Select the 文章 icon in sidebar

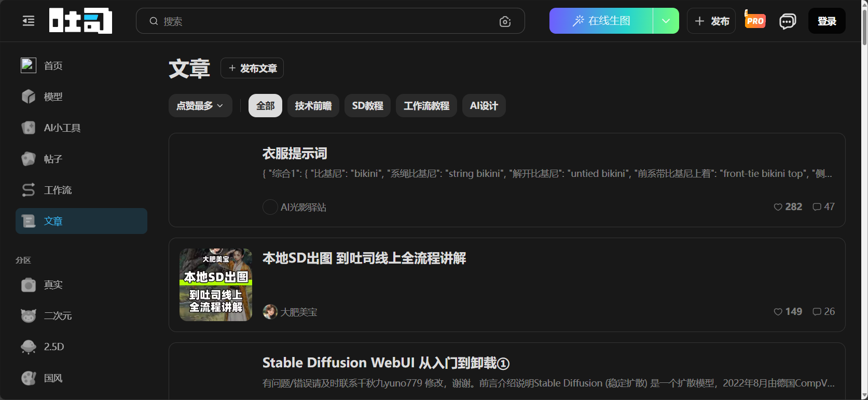pos(29,221)
